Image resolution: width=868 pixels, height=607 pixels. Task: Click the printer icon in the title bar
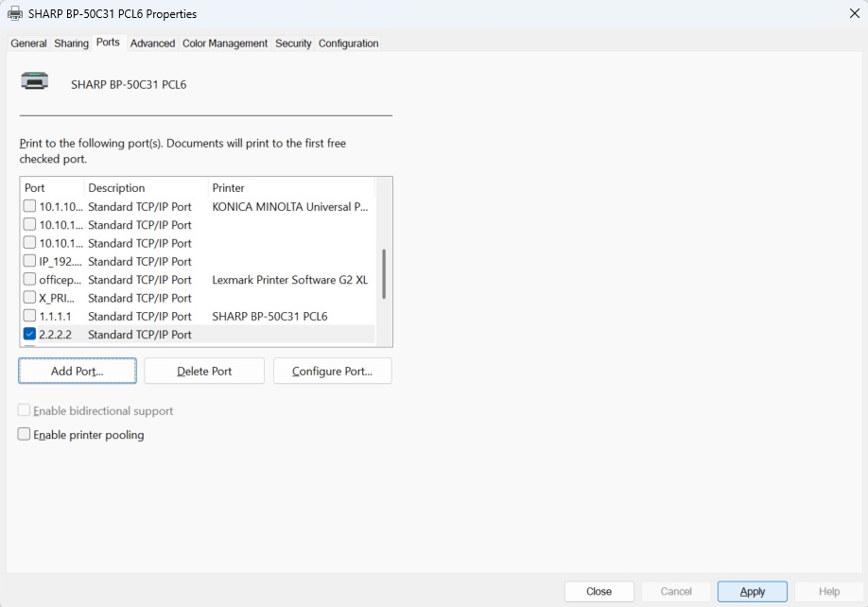pos(15,14)
